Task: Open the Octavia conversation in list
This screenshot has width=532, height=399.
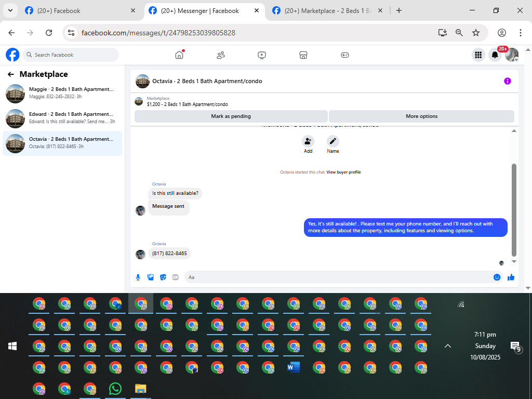Action: [x=62, y=143]
